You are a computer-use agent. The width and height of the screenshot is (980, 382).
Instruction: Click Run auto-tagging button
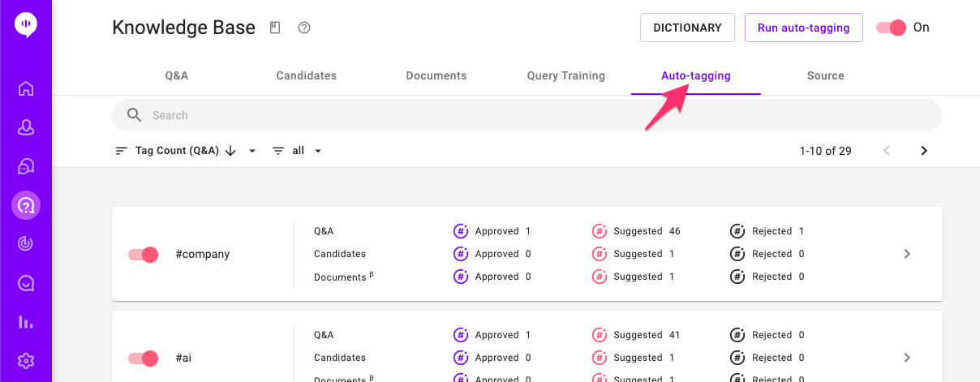(804, 28)
